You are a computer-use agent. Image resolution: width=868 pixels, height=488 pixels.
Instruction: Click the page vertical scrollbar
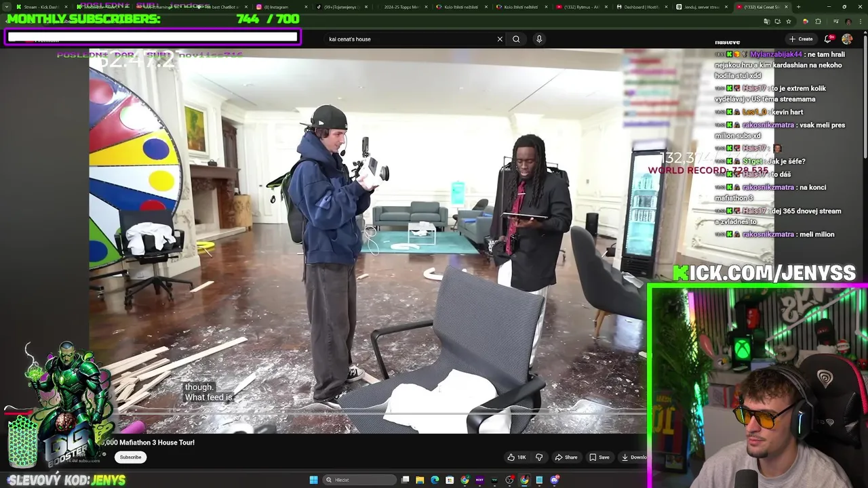[x=864, y=95]
